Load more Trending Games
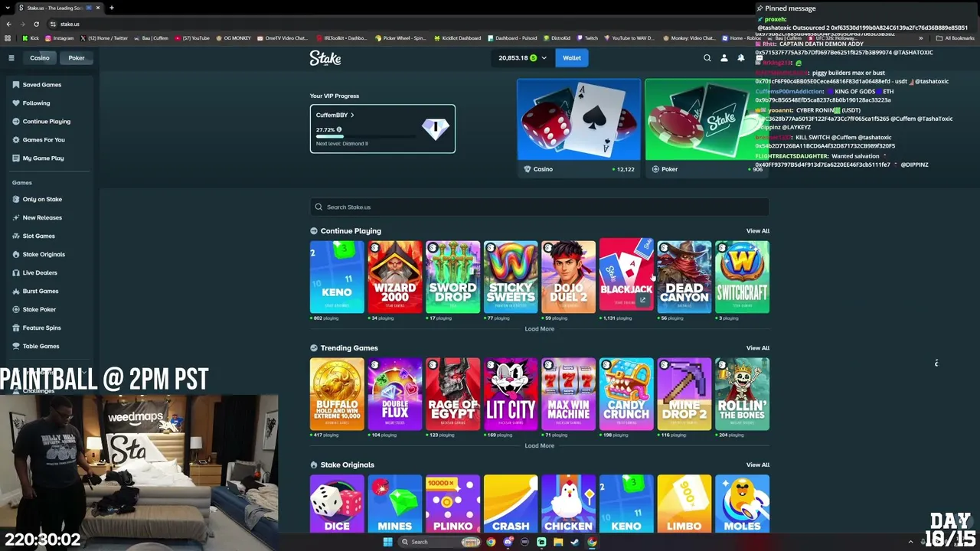The width and height of the screenshot is (980, 551). [x=540, y=446]
